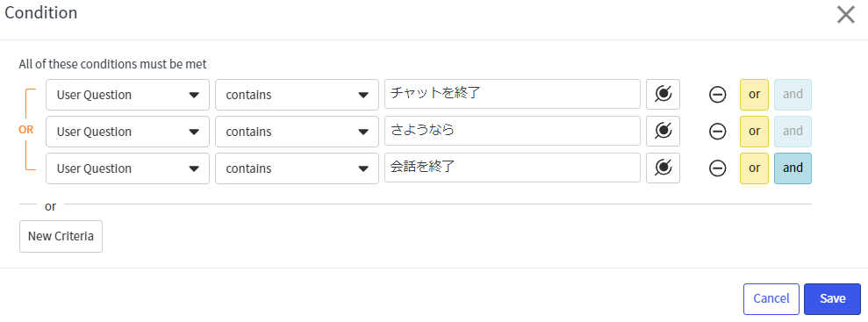Click data pill picker icon beside さようなら

(x=663, y=131)
